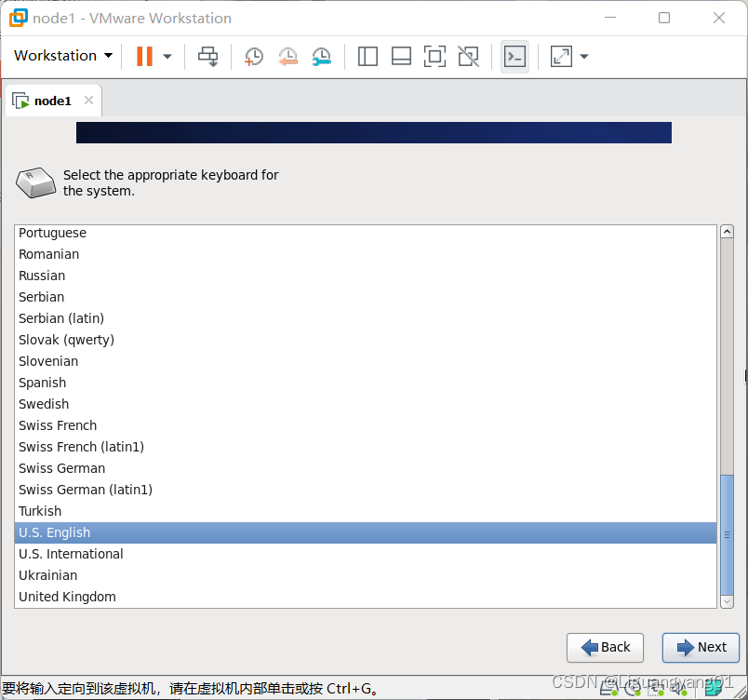Switch to the node1 tab

(x=52, y=101)
